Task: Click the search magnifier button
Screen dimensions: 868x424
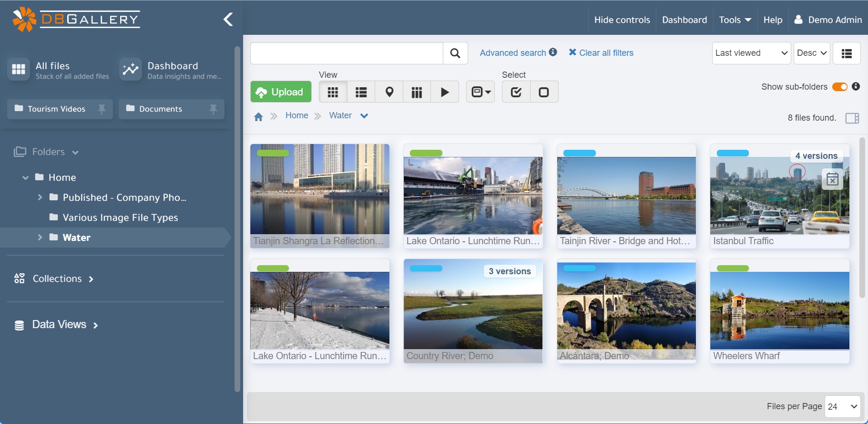Action: click(455, 53)
